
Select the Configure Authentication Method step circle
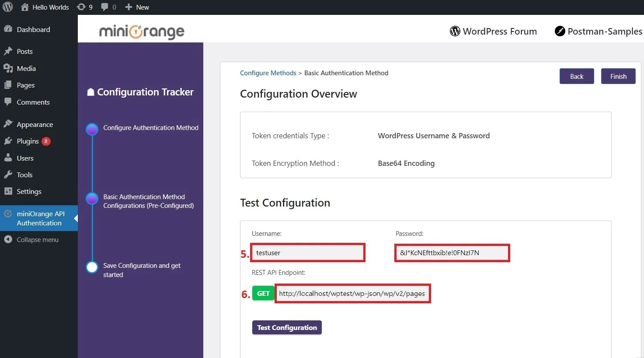(92, 129)
